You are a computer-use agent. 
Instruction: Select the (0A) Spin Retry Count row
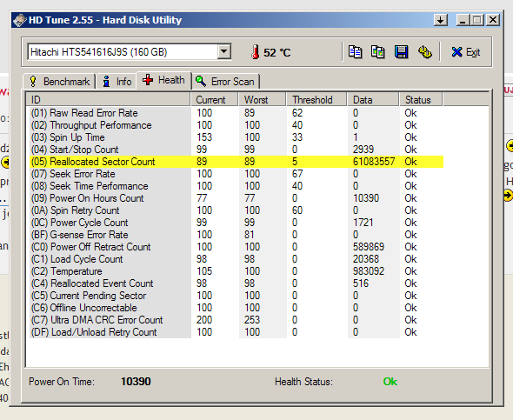click(237, 210)
